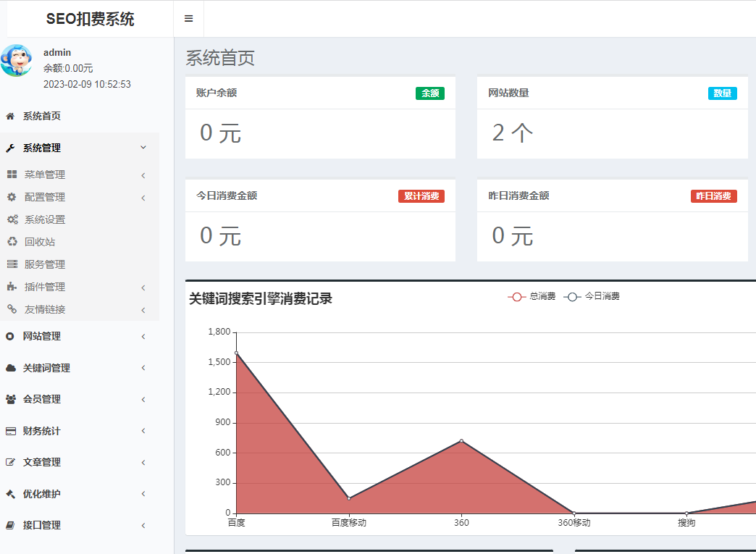Click the red 昨日消费 badge

tap(713, 196)
